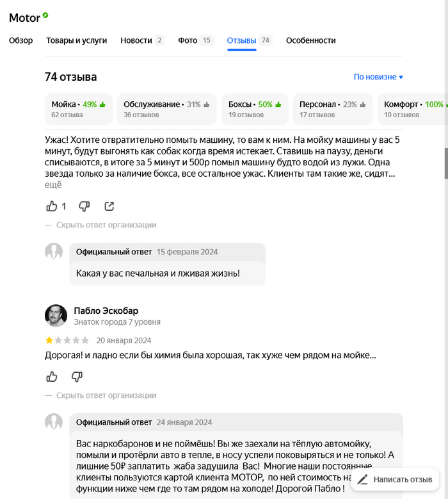448x499 pixels.
Task: Share the first review
Action: click(109, 206)
